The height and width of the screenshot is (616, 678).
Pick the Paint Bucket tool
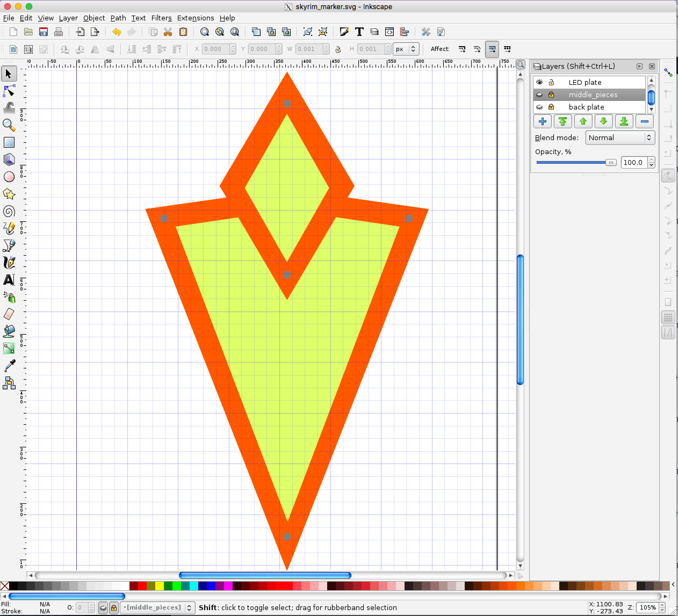pos(9,332)
